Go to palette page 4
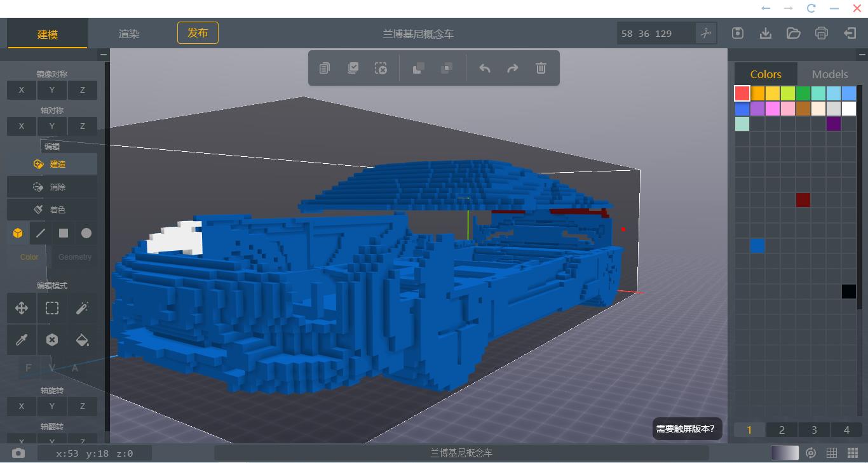The width and height of the screenshot is (868, 463). tap(846, 430)
